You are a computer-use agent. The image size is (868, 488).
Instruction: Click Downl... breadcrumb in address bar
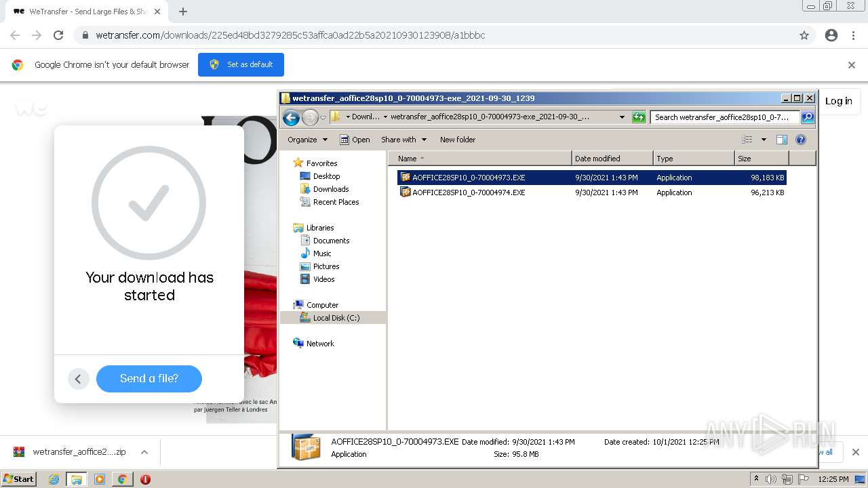366,117
